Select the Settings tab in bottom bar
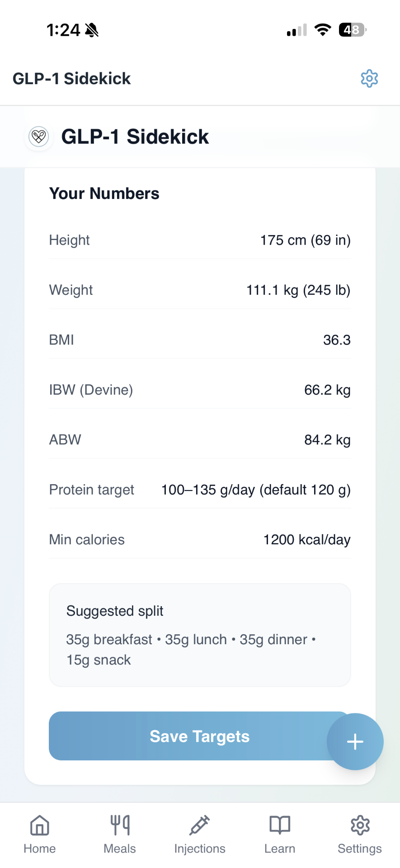 point(360,835)
